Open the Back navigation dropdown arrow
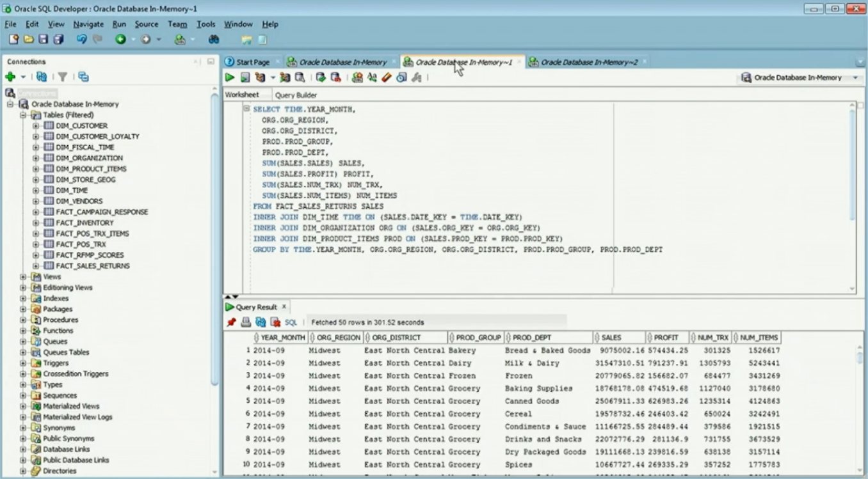Screen dimensions: 868x479 pos(133,40)
